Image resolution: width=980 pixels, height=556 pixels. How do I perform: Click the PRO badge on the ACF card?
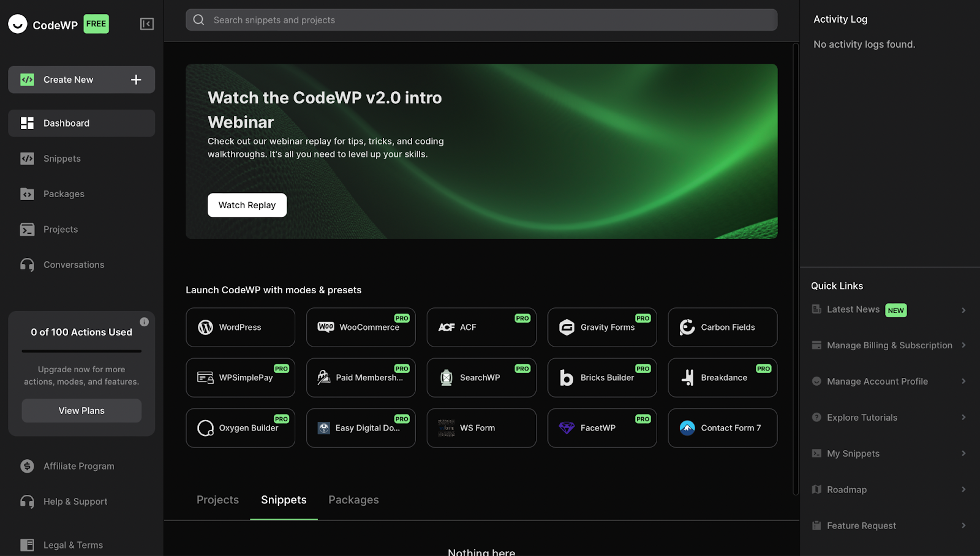[x=522, y=318]
